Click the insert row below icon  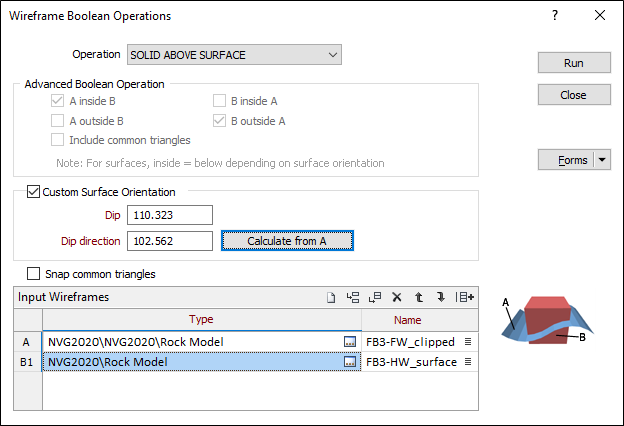[375, 297]
